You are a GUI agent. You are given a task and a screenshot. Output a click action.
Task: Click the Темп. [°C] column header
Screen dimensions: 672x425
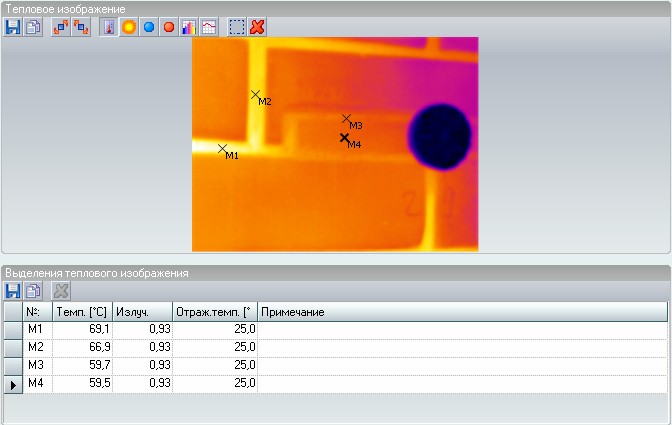click(82, 312)
